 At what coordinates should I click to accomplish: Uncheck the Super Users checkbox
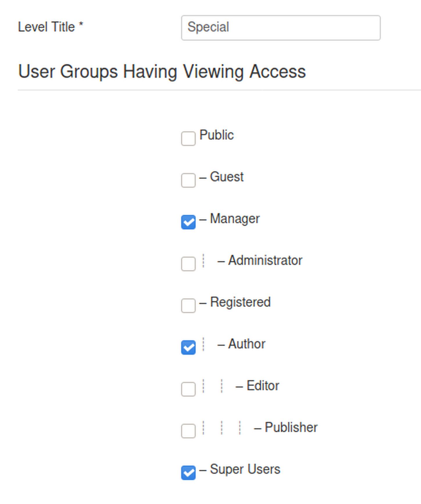(x=188, y=473)
